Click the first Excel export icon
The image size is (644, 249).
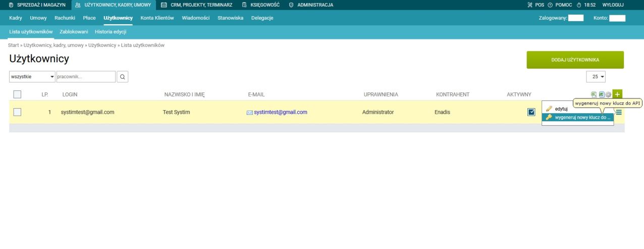pos(595,94)
